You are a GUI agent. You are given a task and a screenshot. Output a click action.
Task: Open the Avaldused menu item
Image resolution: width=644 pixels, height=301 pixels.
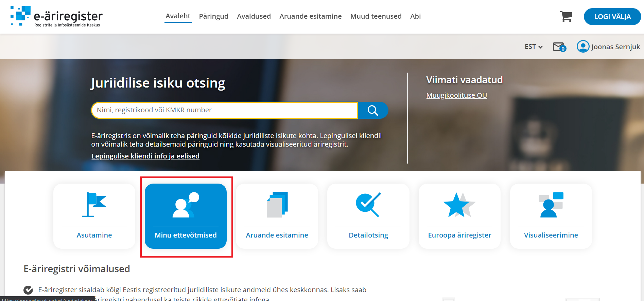(254, 16)
